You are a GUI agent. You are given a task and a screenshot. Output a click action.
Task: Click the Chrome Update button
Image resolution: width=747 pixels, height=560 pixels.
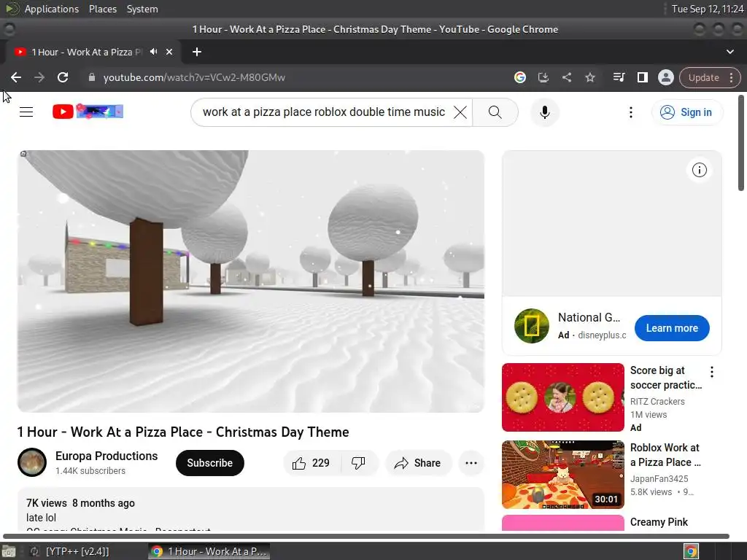pos(704,77)
